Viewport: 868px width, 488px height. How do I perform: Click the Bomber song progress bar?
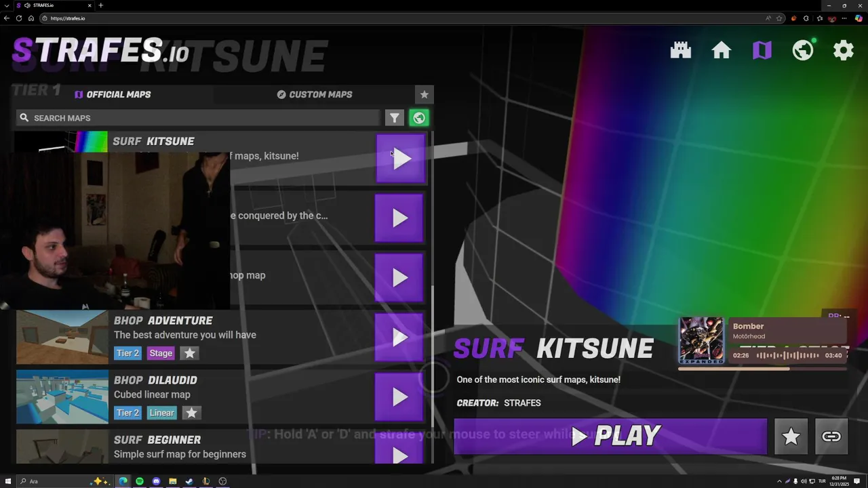763,369
